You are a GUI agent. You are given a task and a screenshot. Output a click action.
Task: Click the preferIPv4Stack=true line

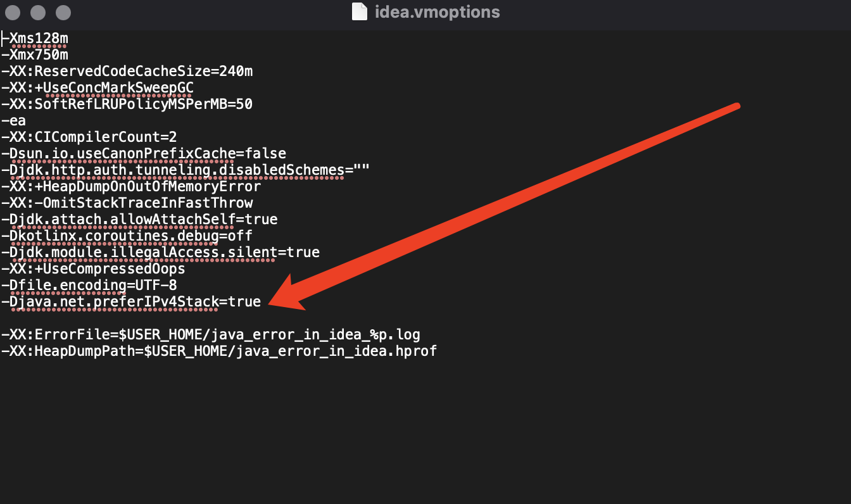pyautogui.click(x=131, y=302)
